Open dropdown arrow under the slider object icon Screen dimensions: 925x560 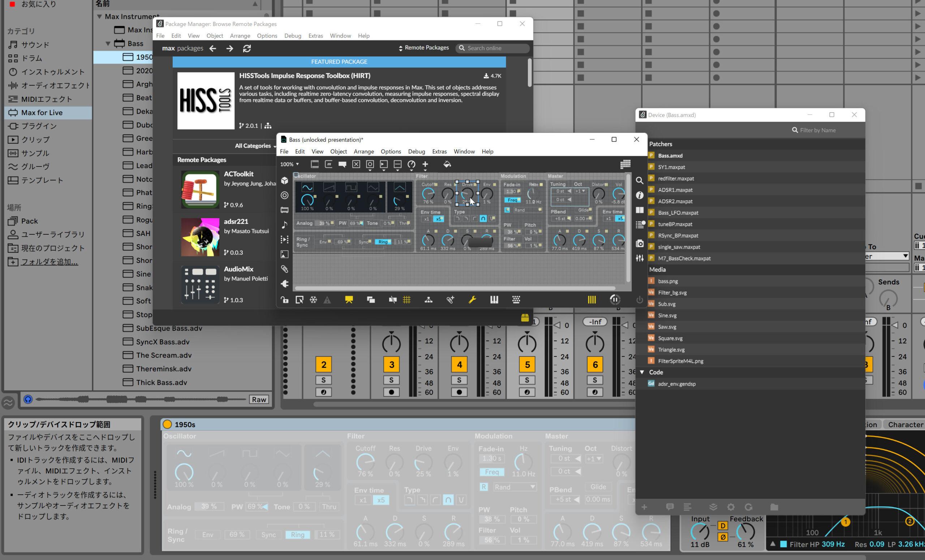point(397,170)
